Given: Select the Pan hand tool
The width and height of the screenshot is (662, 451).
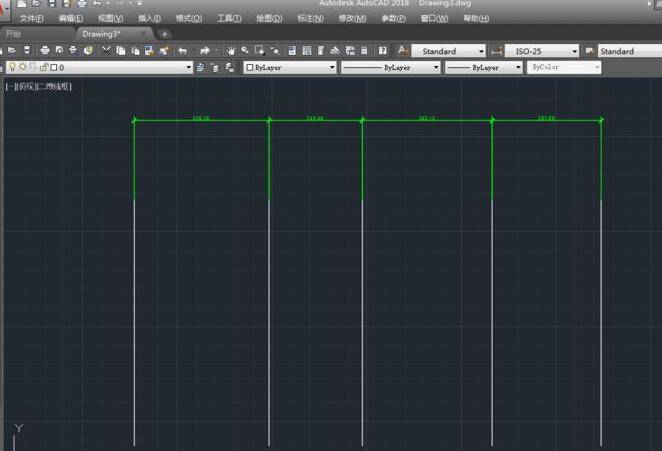Looking at the screenshot, I should (x=231, y=51).
